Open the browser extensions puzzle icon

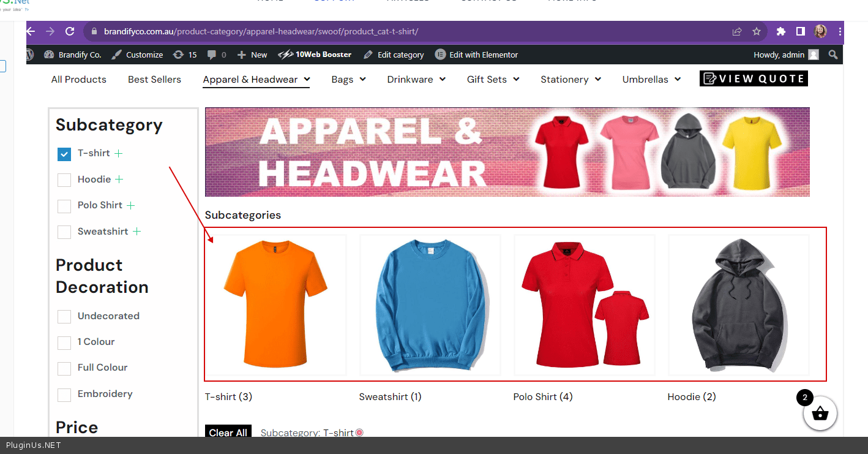(x=780, y=31)
